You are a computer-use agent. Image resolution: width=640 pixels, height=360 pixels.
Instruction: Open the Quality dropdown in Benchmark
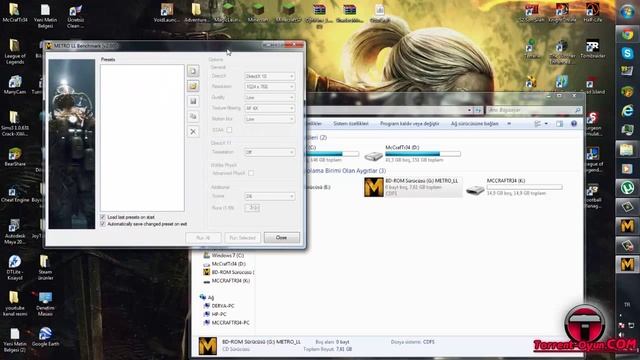pyautogui.click(x=269, y=98)
